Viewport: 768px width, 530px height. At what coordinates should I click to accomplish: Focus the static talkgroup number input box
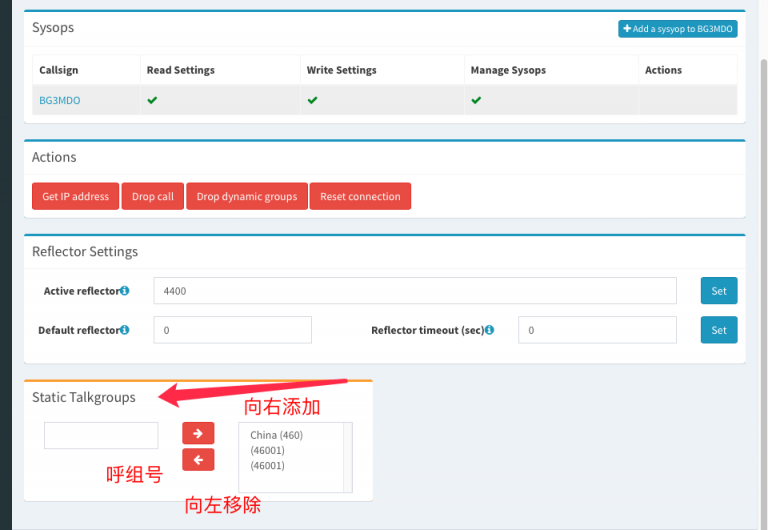click(x=101, y=435)
